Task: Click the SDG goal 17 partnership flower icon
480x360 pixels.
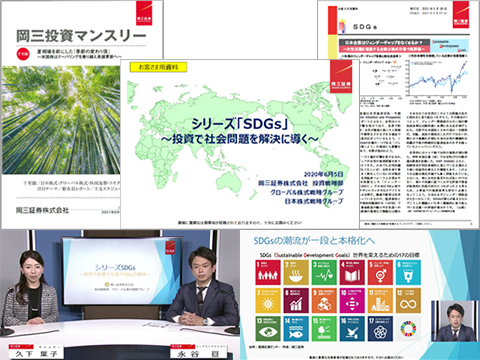Action: tap(380, 329)
